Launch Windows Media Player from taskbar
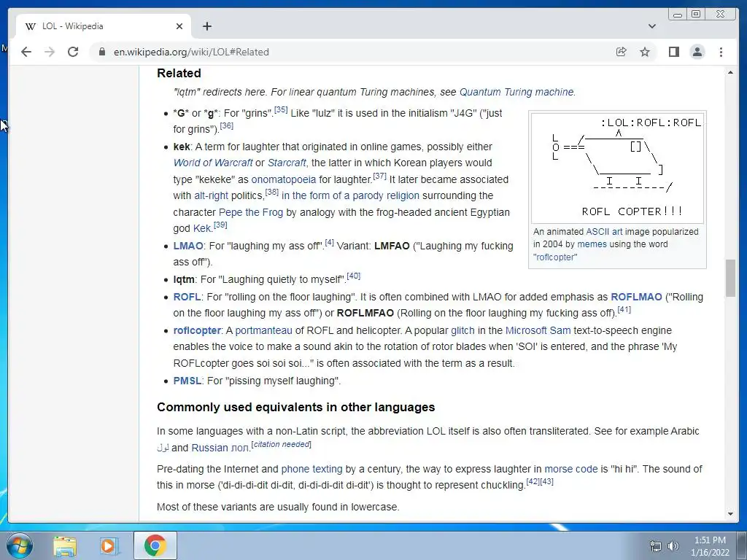 (109, 545)
